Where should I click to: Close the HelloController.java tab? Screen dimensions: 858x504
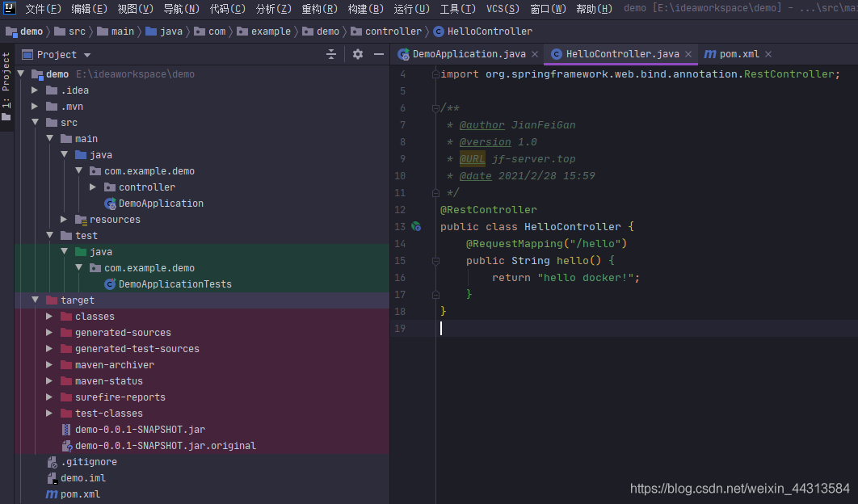[688, 54]
